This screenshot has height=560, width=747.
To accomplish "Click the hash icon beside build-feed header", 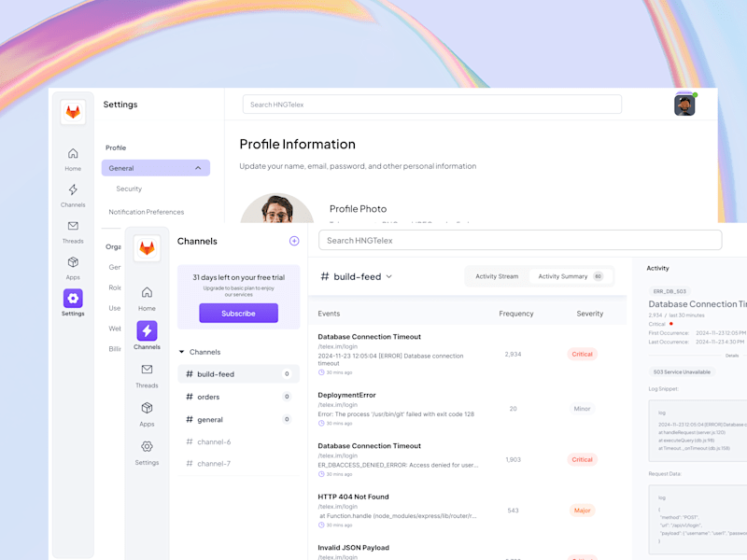I will (x=325, y=276).
